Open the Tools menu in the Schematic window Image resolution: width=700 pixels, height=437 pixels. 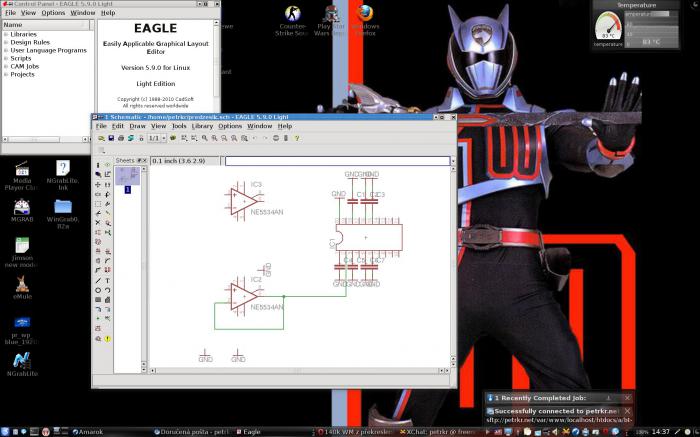(x=179, y=126)
